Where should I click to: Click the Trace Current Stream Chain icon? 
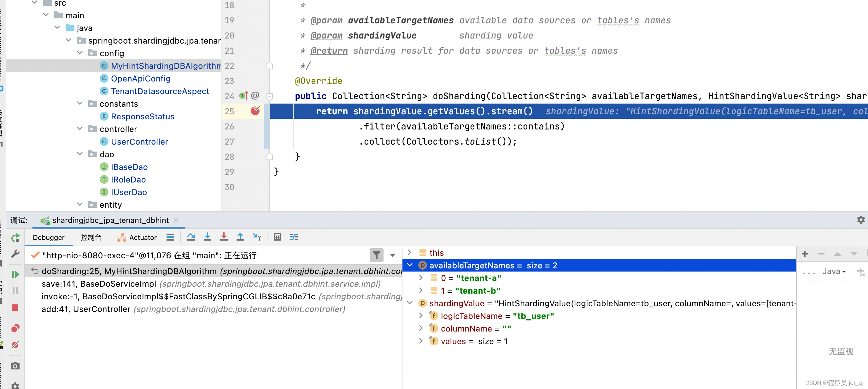pyautogui.click(x=294, y=237)
